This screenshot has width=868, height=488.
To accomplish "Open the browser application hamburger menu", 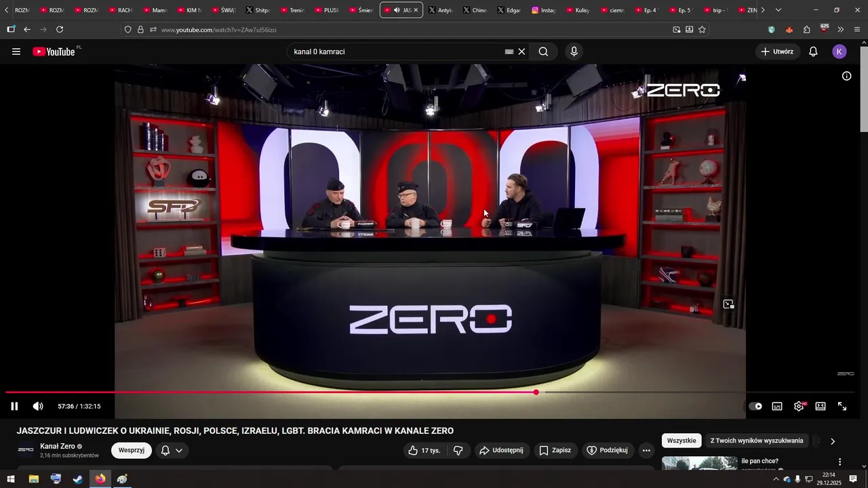I will (x=857, y=30).
